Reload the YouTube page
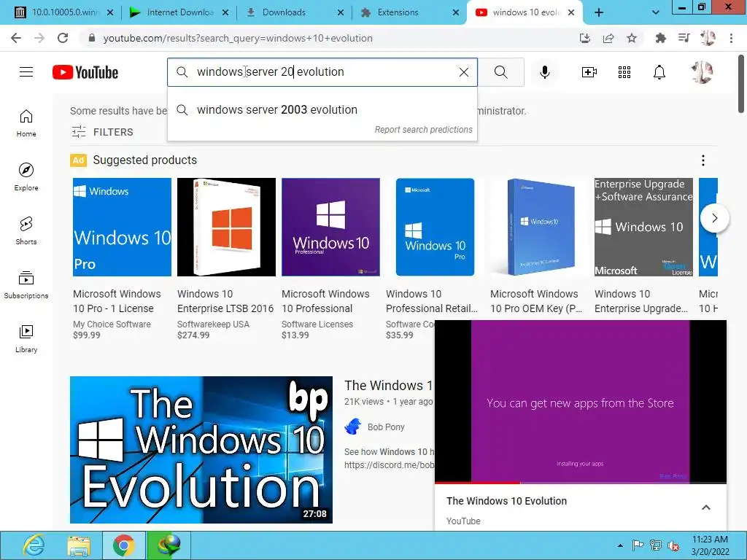This screenshot has width=747, height=560. 63,38
